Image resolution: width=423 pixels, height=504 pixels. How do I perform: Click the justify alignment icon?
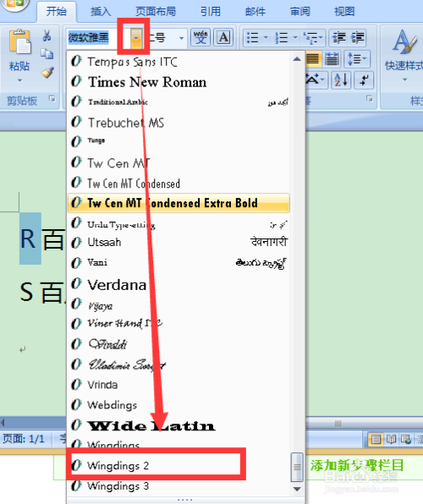pos(313,59)
